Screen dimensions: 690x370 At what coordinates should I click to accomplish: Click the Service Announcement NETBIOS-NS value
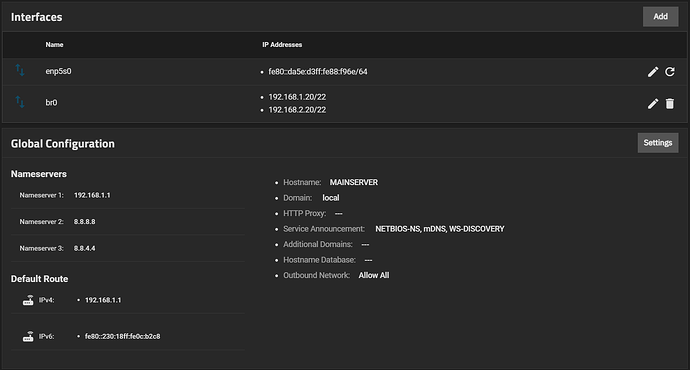coord(440,229)
